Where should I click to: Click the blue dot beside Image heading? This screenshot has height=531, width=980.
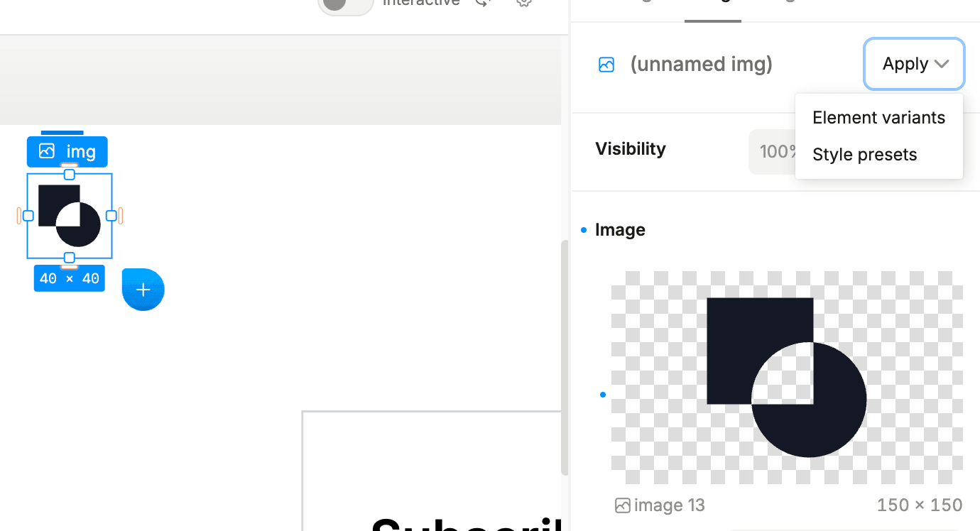click(x=584, y=230)
